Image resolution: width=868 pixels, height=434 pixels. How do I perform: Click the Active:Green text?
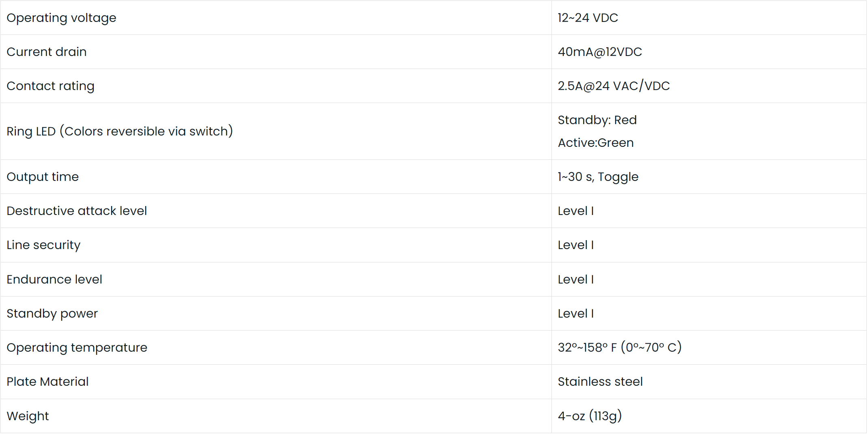pos(595,143)
